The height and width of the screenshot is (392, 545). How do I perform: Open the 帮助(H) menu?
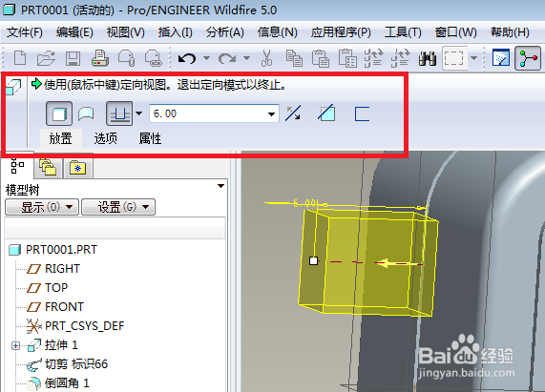(510, 32)
